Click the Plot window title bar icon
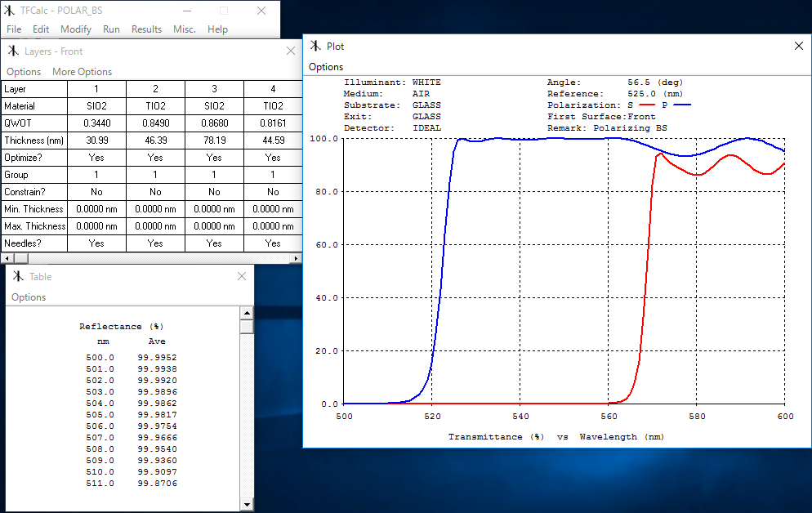812x513 pixels. coord(315,47)
